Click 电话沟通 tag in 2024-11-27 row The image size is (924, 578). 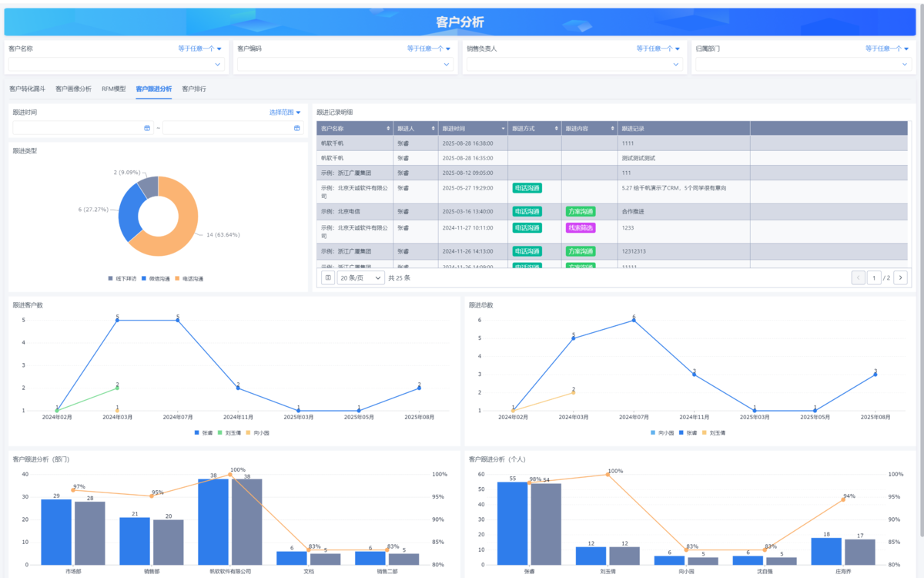point(527,228)
